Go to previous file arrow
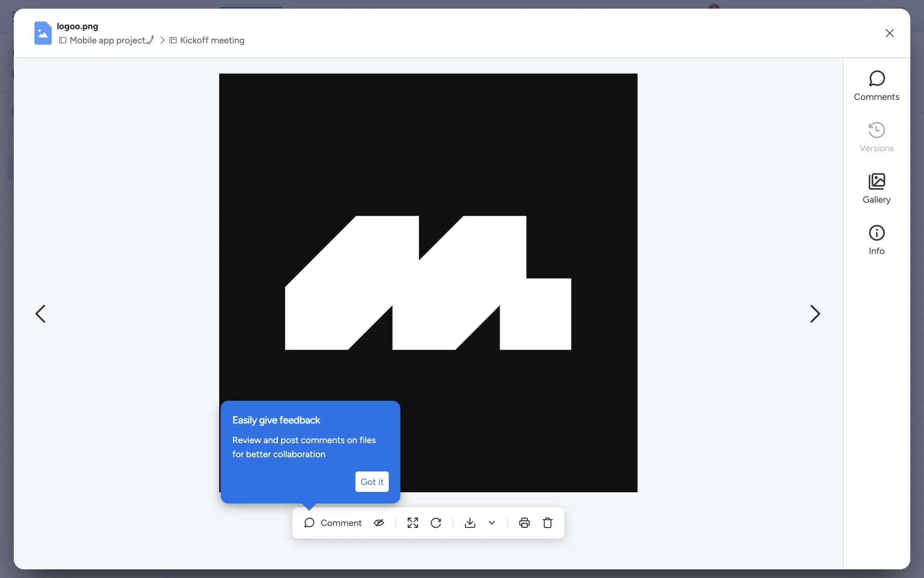This screenshot has height=578, width=924. point(40,314)
